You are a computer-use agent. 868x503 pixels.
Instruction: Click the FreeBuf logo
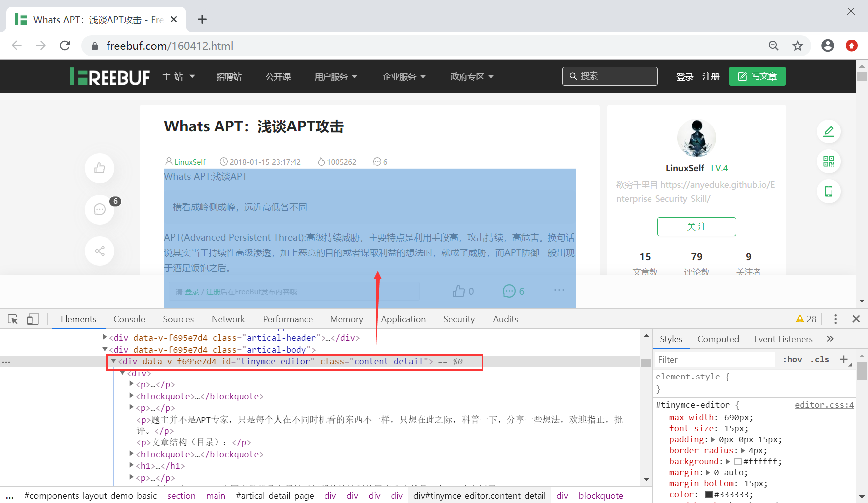coord(109,77)
